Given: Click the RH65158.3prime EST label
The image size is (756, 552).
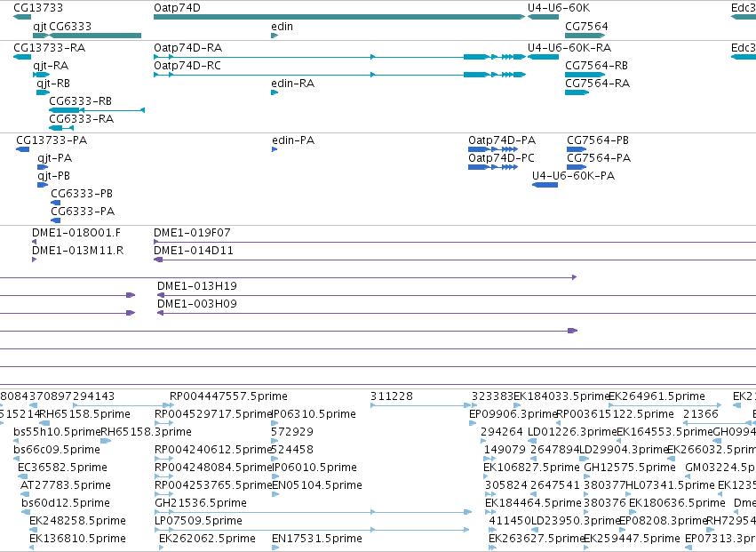Looking at the screenshot, I should click(146, 432).
